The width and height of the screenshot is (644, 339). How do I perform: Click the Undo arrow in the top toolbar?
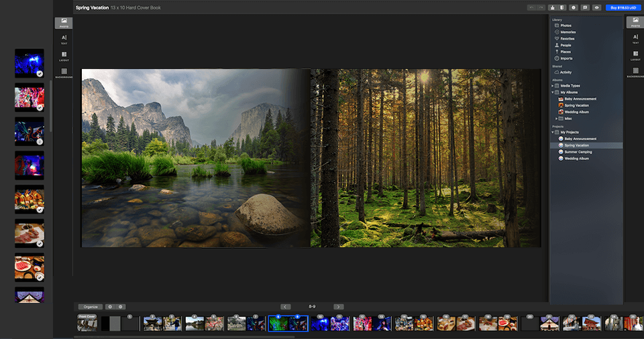pos(531,7)
